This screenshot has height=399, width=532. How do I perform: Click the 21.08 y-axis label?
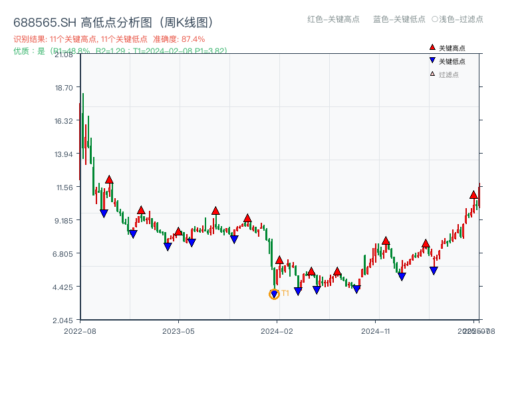click(63, 55)
